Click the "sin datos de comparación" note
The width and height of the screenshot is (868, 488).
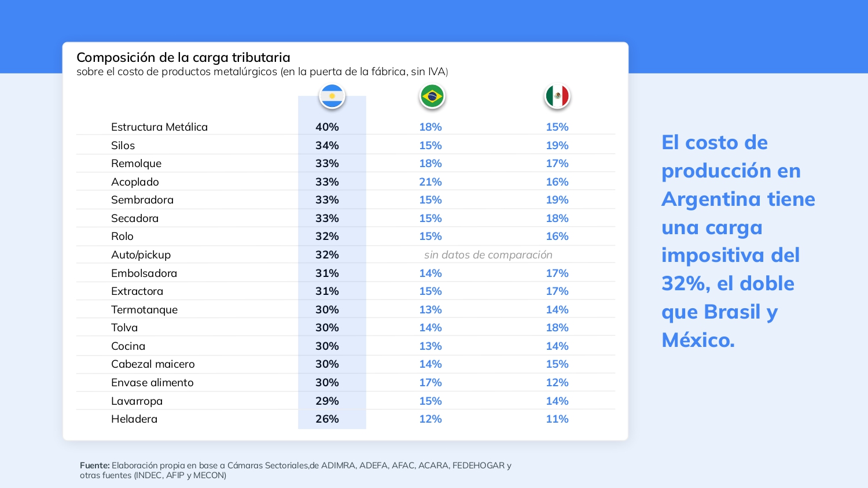click(488, 255)
